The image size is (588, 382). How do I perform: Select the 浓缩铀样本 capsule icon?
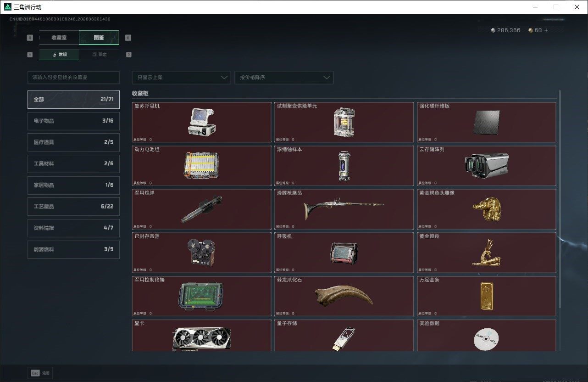pos(344,165)
